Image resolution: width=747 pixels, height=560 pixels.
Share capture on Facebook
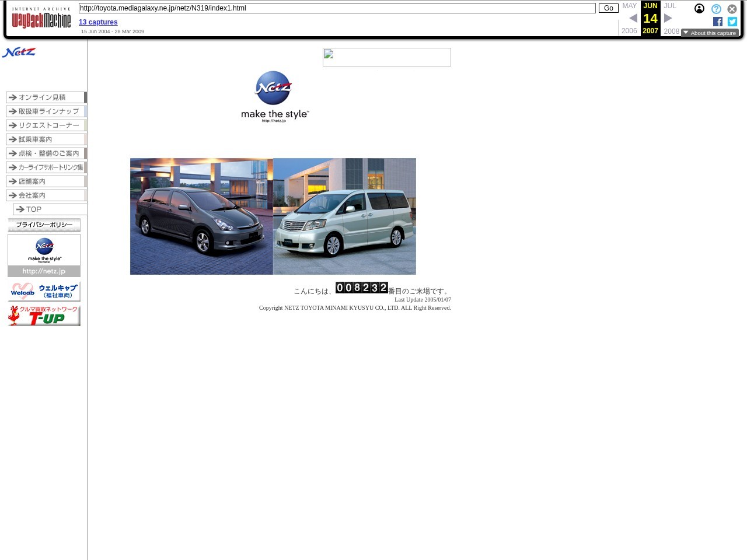718,22
